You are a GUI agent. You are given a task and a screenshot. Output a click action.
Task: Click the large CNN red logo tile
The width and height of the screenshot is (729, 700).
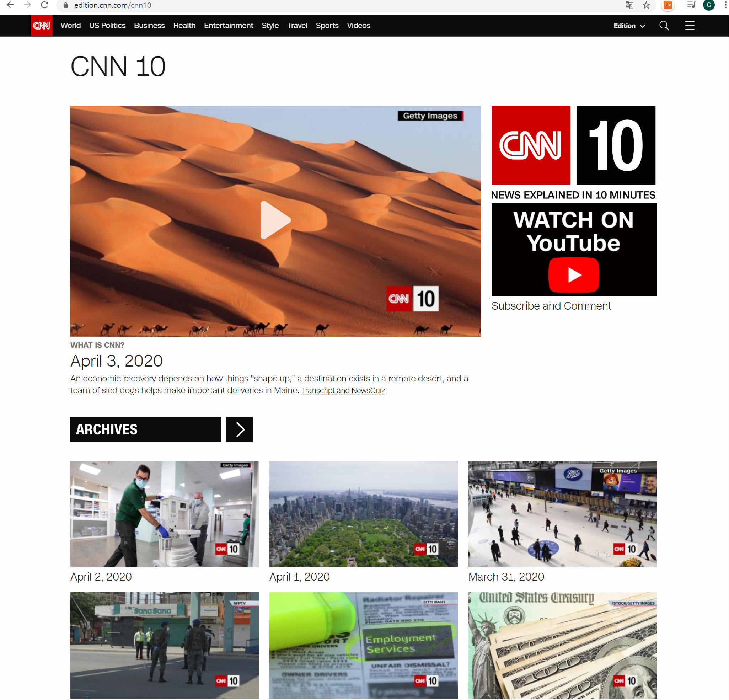pos(531,145)
